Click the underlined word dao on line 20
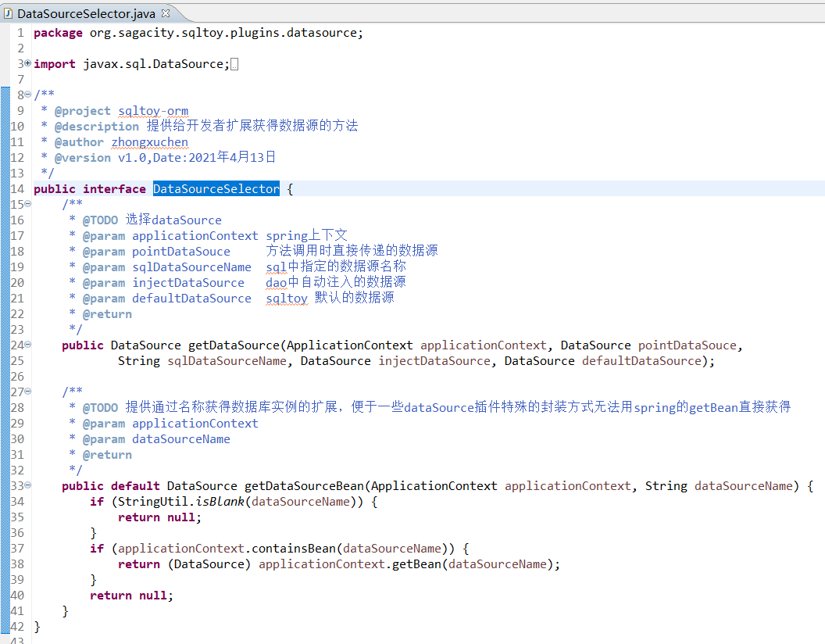The width and height of the screenshot is (825, 644). coord(277,283)
